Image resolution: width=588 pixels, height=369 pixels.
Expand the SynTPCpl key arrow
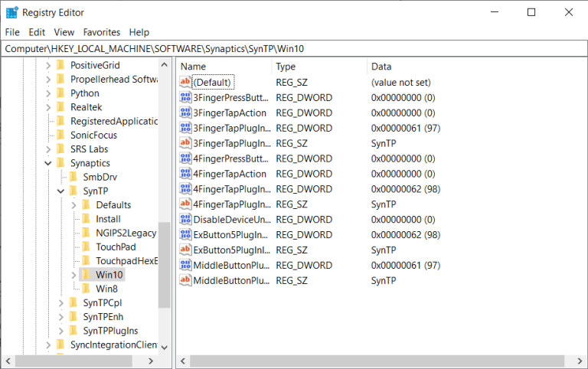click(61, 303)
